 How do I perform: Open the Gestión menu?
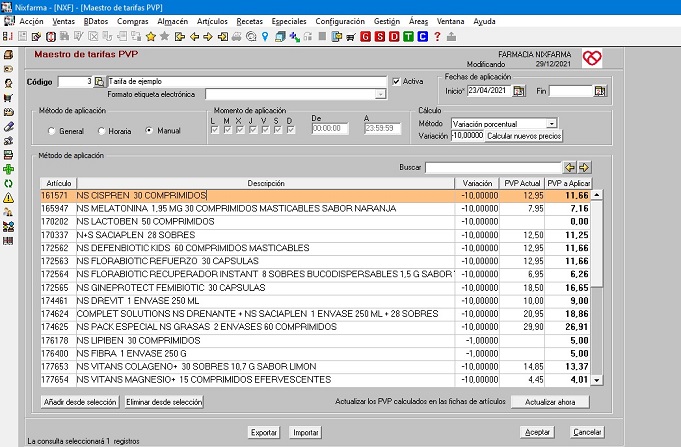click(387, 21)
